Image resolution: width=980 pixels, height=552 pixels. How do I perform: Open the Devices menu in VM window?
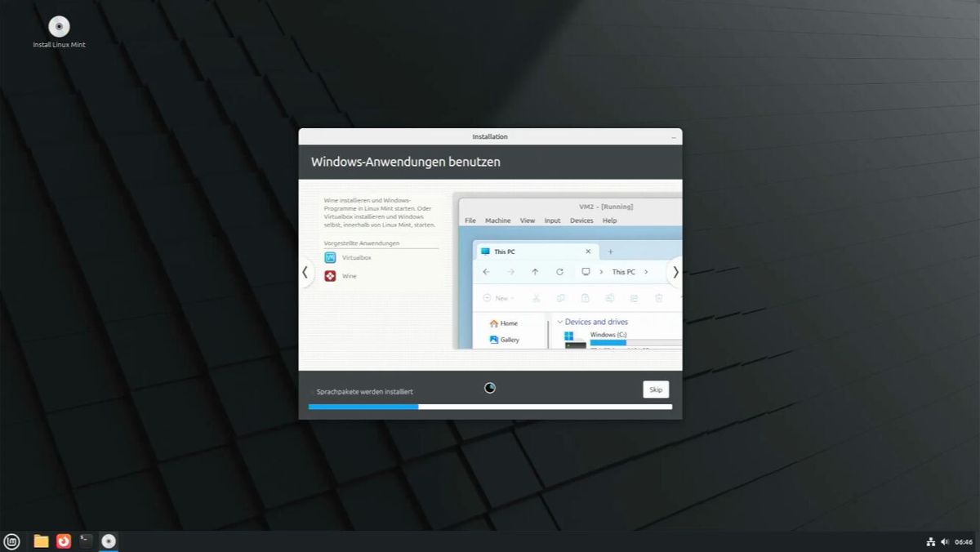pos(581,220)
